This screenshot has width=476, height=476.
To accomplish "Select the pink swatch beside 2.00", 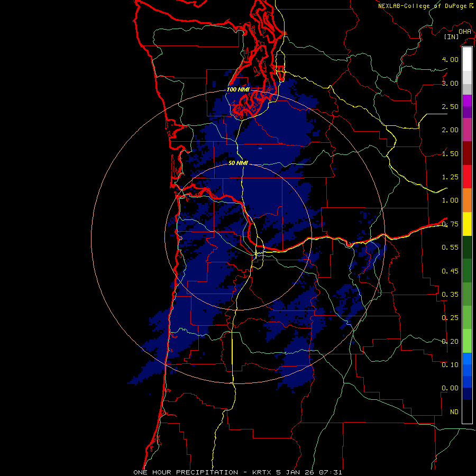I will 467,130.
